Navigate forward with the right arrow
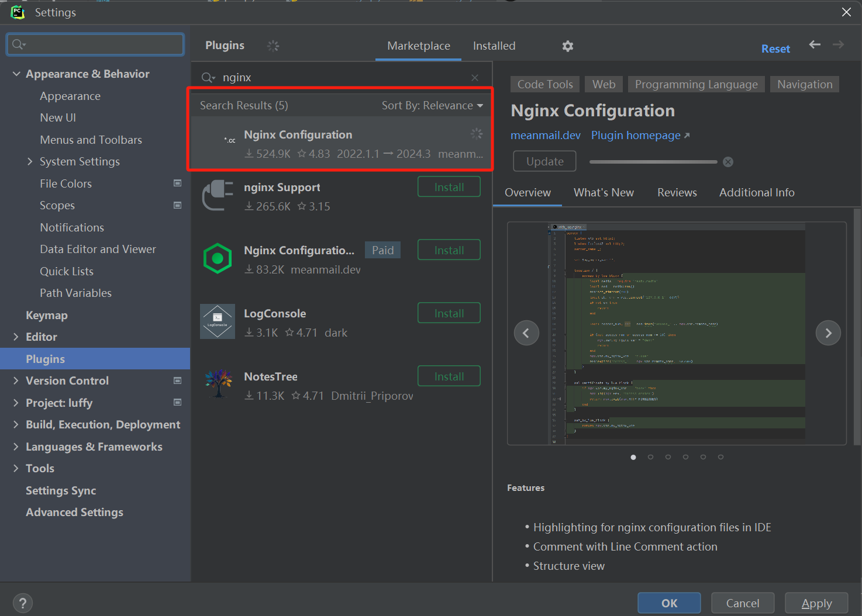862x616 pixels. pyautogui.click(x=838, y=44)
